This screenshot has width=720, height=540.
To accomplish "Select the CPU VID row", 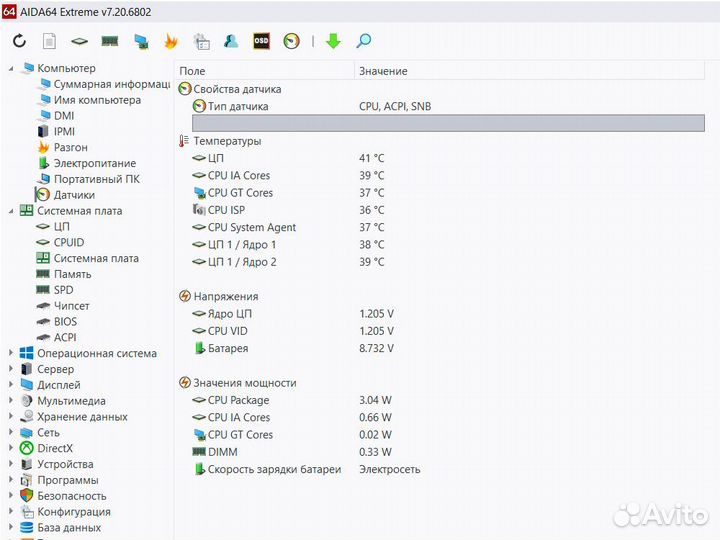I will (448, 331).
